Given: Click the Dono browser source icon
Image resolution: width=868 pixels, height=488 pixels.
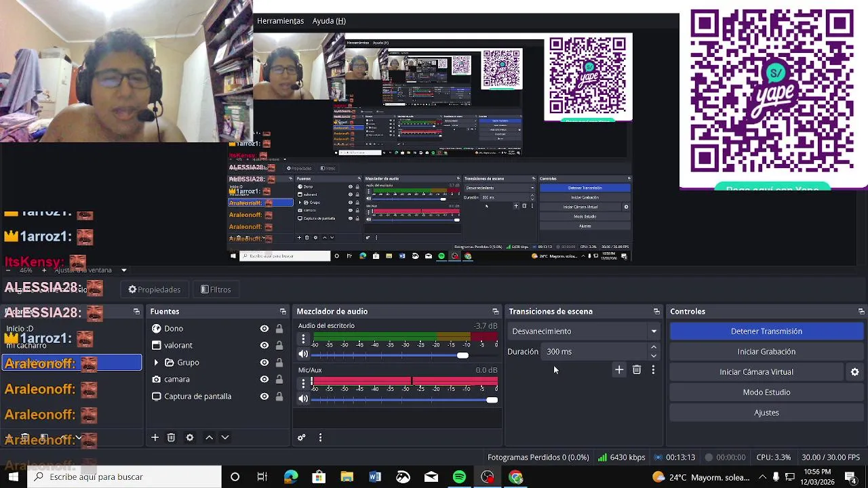Looking at the screenshot, I should (x=157, y=329).
